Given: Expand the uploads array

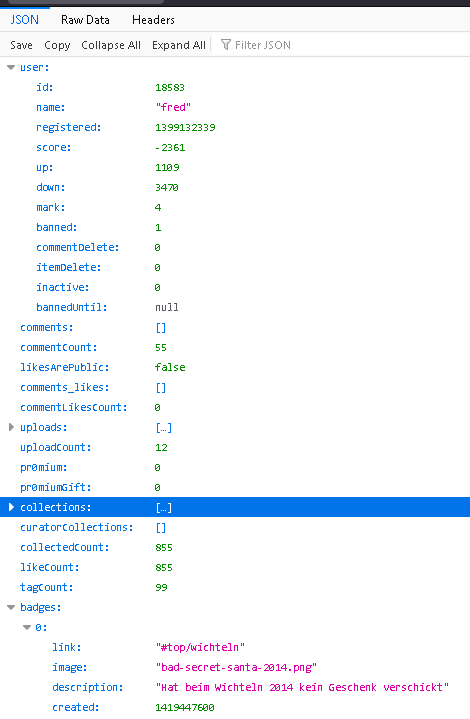Looking at the screenshot, I should [x=11, y=427].
